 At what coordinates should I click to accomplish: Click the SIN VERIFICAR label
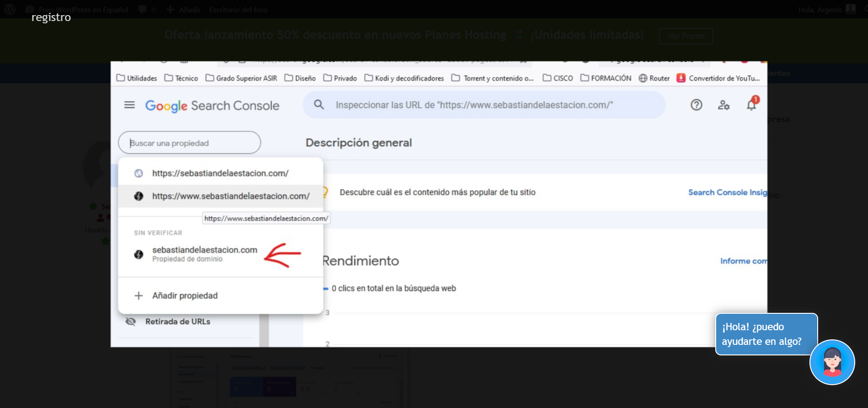point(158,233)
